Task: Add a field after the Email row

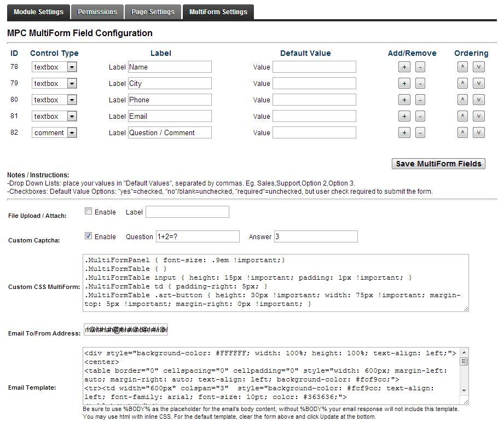Action: coord(404,116)
